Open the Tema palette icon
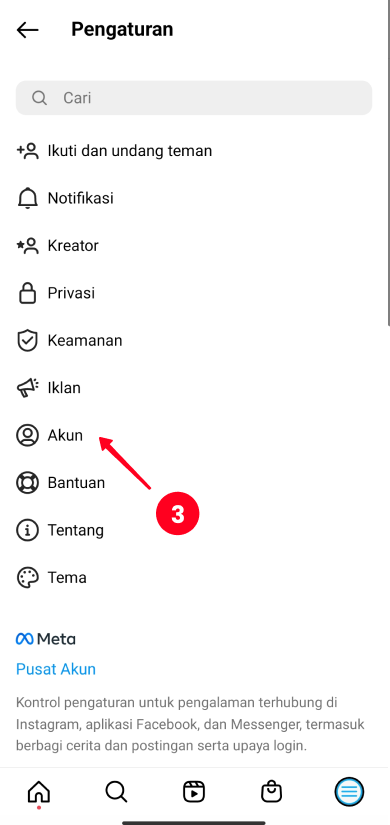 (27, 577)
